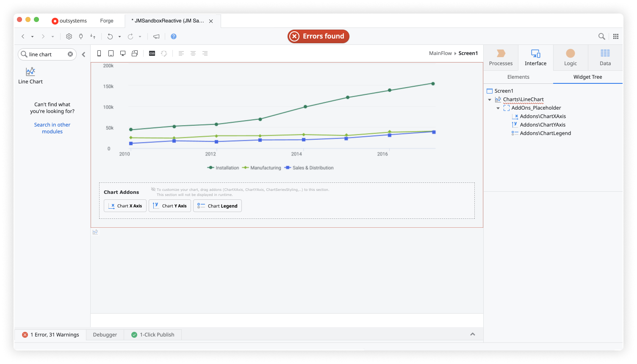Click the Chart Legend addon block
Viewport: 637px width, 364px height.
click(217, 206)
